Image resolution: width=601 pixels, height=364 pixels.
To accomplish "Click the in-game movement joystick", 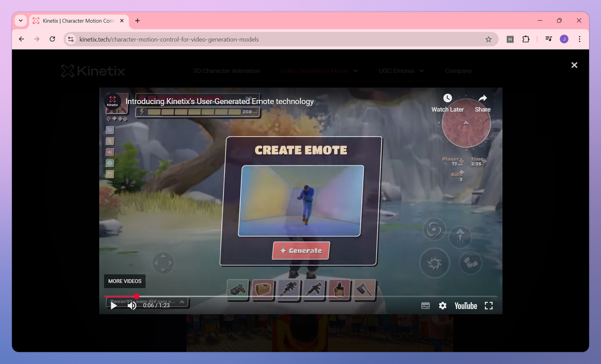I will (163, 263).
